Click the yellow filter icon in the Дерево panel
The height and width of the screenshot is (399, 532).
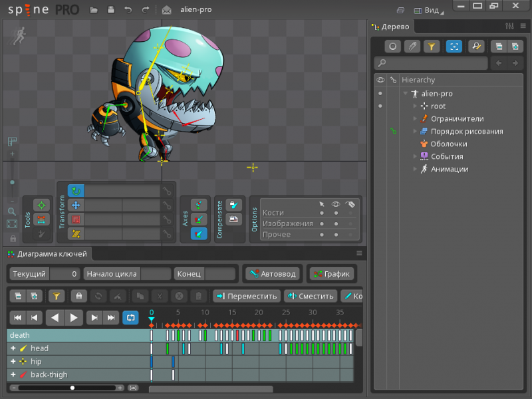pyautogui.click(x=432, y=47)
